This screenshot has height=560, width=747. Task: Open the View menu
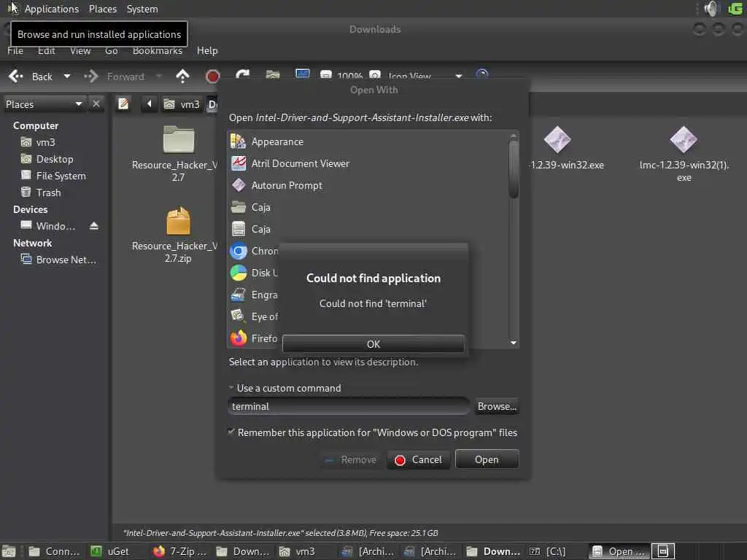click(x=80, y=50)
